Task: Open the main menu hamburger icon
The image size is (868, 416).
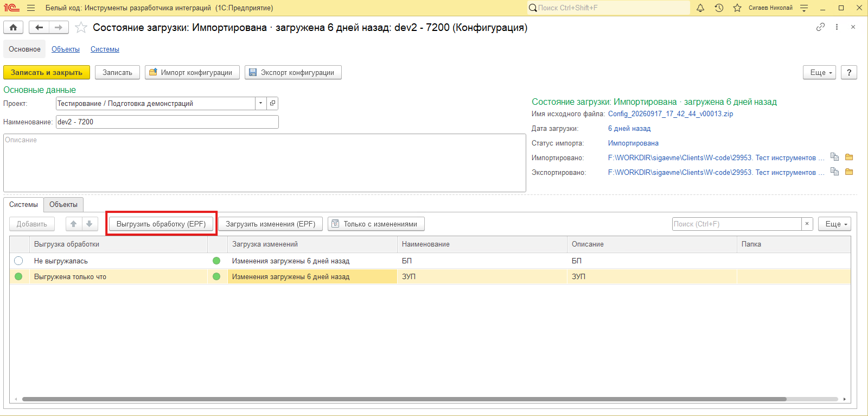Action: [31, 8]
